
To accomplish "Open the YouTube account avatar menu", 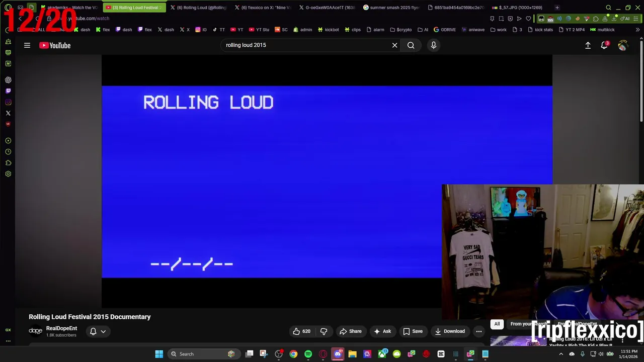I will [x=623, y=45].
